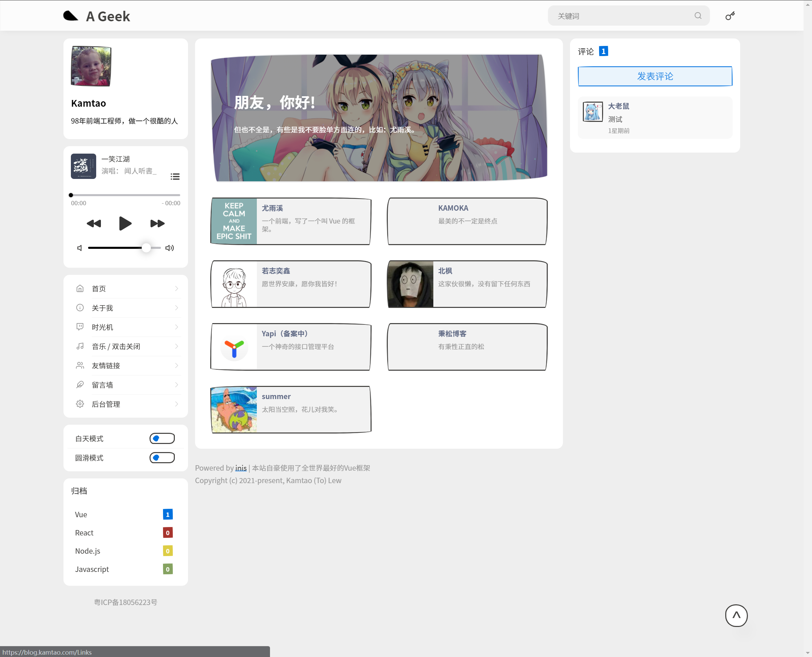Open the 后台管理 menu item
The height and width of the screenshot is (657, 812).
[126, 404]
